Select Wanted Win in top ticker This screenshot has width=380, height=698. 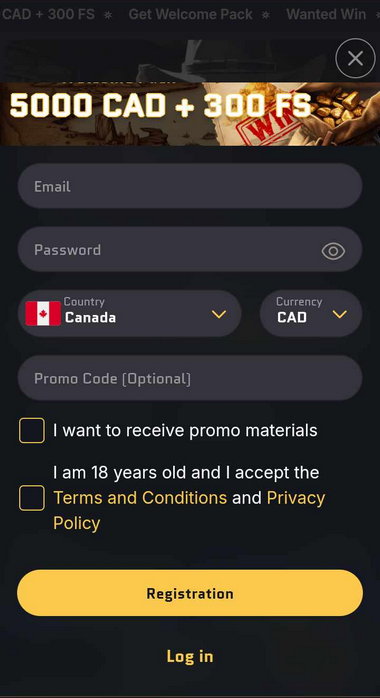coord(326,14)
